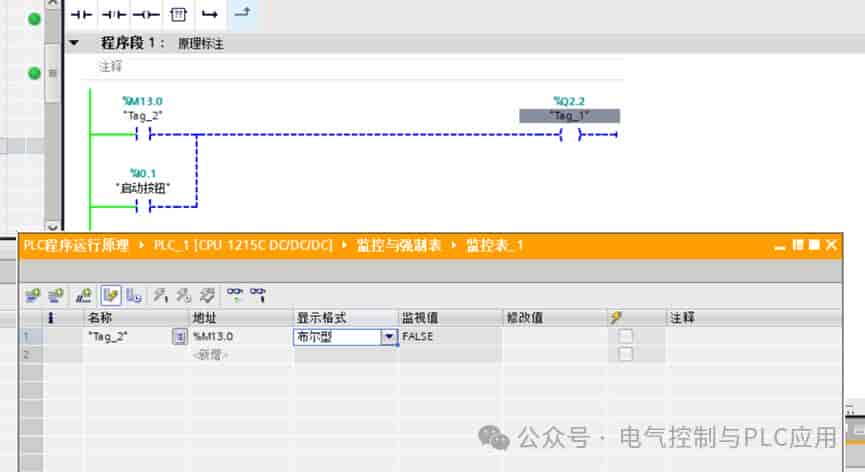This screenshot has width=865, height=472.
Task: Click the monitor once now glasses icon
Action: [x=258, y=295]
